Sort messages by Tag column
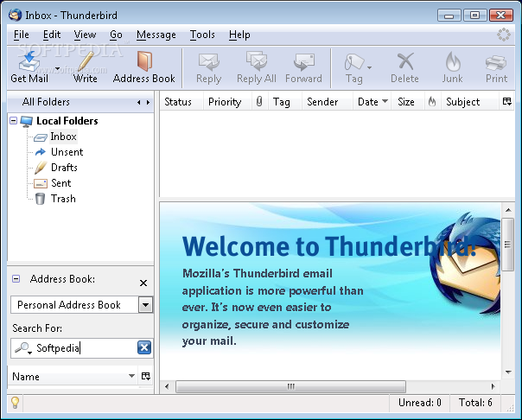 point(284,102)
